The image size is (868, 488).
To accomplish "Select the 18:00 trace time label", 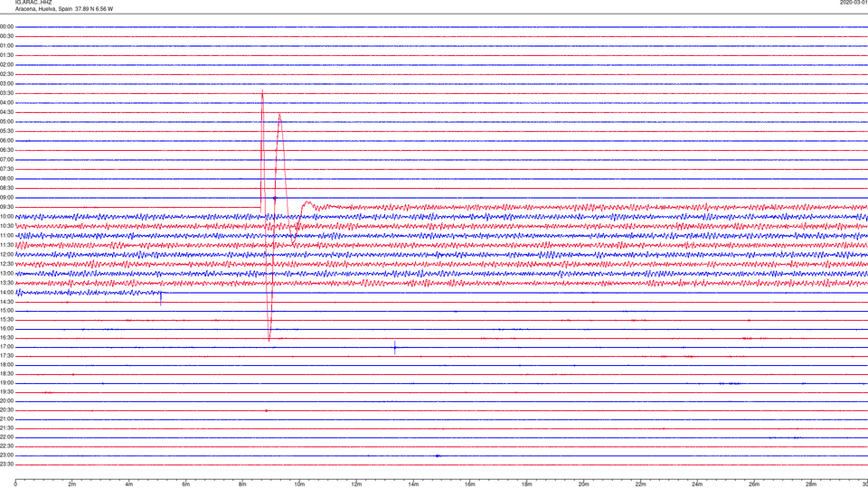I will [6, 364].
